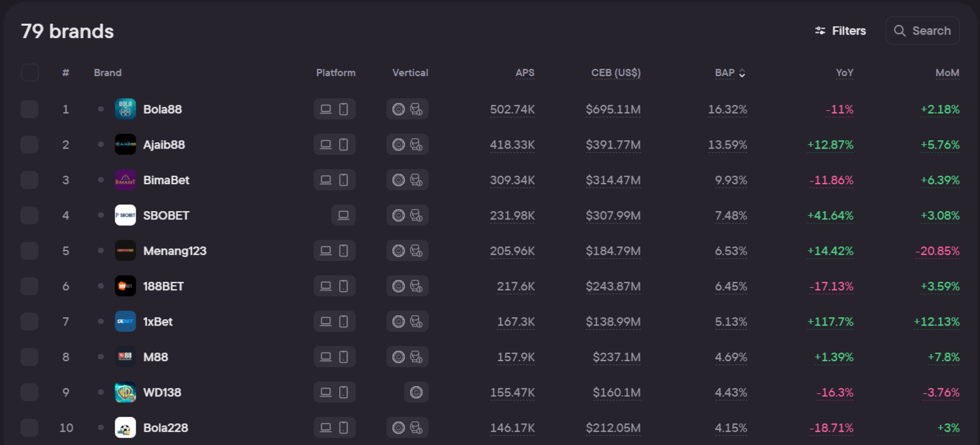Click the Search field
980x445 pixels.
tap(923, 31)
